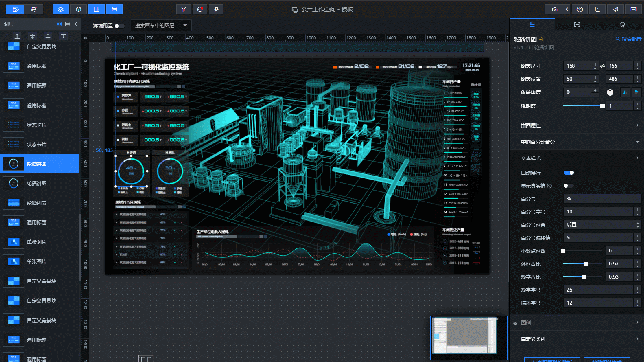Select the highlighted 轮播饼图 layer
Image resolution: width=644 pixels, height=362 pixels.
click(x=40, y=164)
